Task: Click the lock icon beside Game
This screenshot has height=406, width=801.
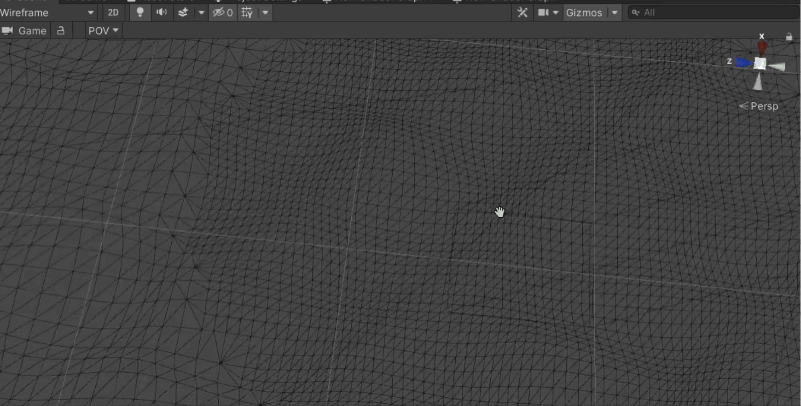Action: click(x=61, y=31)
